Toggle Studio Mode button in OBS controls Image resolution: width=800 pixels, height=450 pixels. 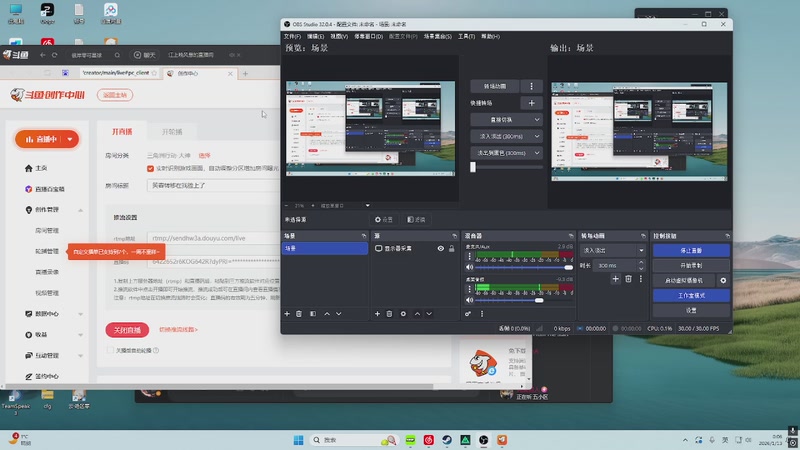(691, 295)
